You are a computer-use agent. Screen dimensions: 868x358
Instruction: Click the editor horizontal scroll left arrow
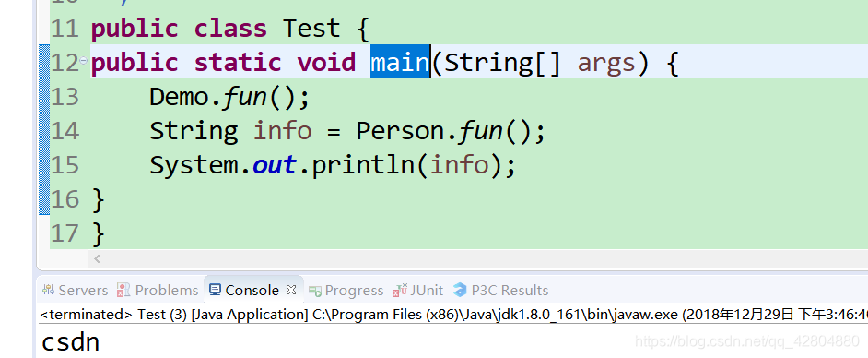(x=98, y=258)
